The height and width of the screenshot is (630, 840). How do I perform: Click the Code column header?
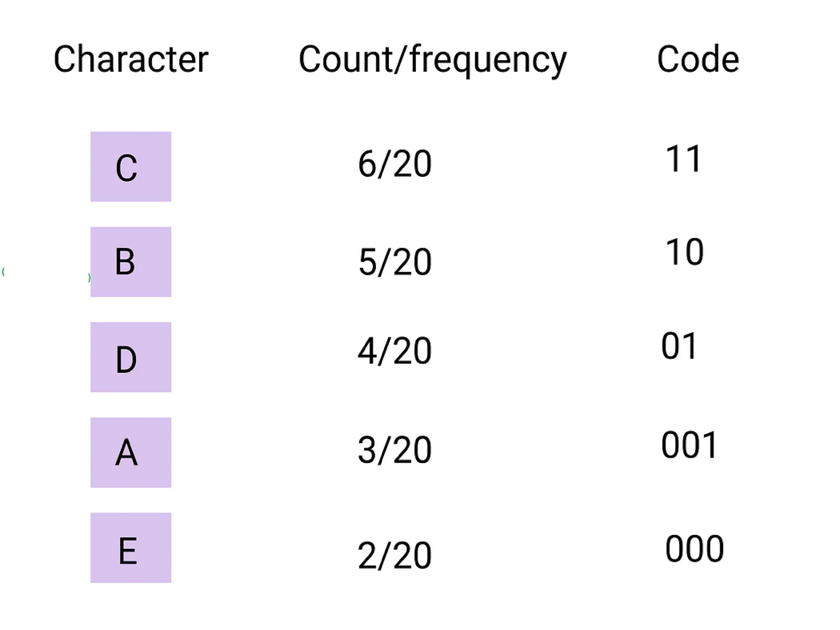698,59
